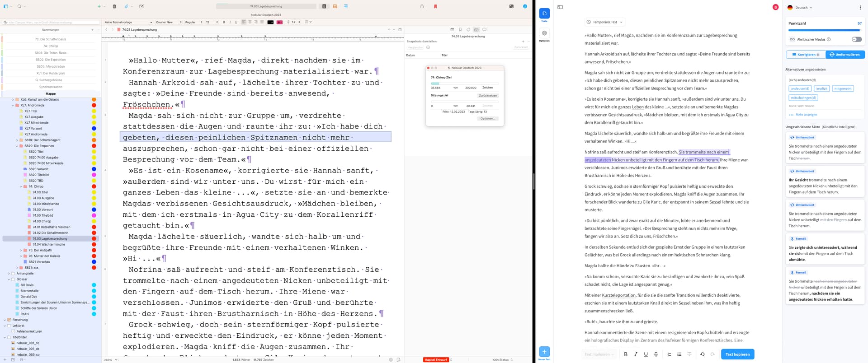Toggle the left sidebar panel icon
The image size is (868, 363).
[560, 7]
